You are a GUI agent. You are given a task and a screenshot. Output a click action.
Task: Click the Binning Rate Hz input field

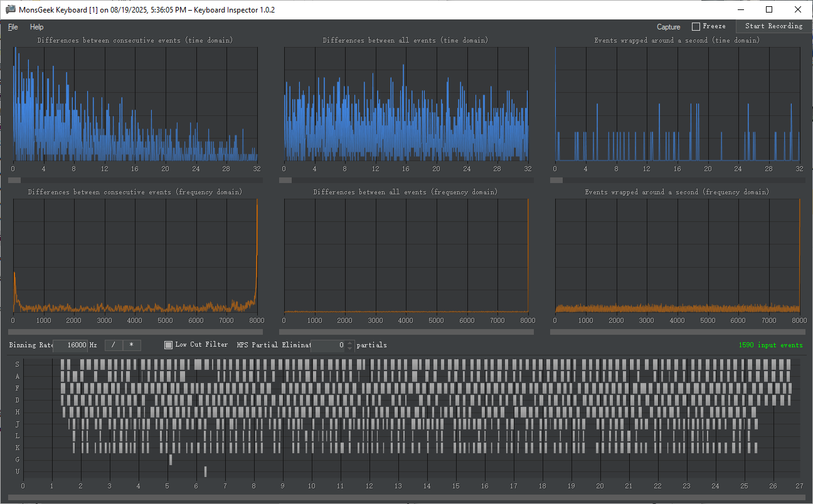click(x=70, y=345)
